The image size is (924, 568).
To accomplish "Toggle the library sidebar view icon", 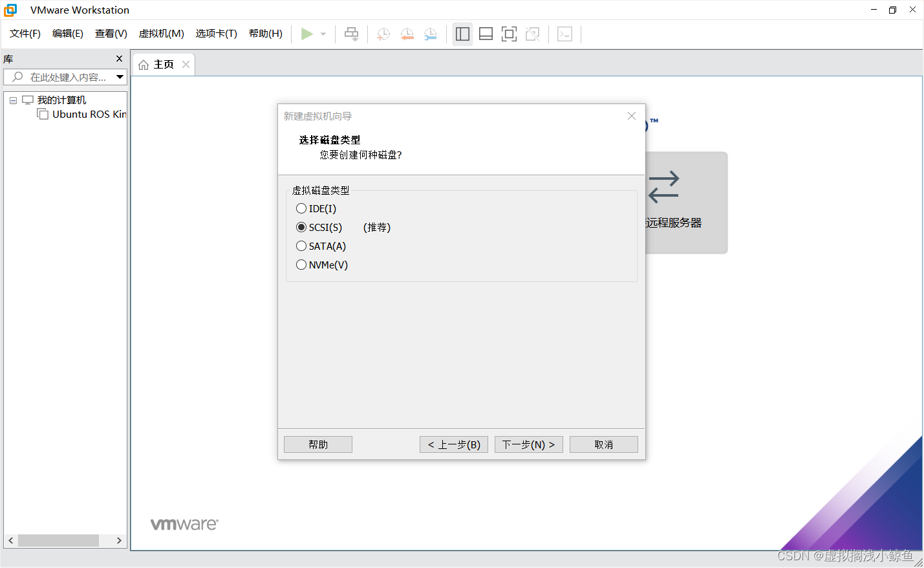I will (462, 34).
